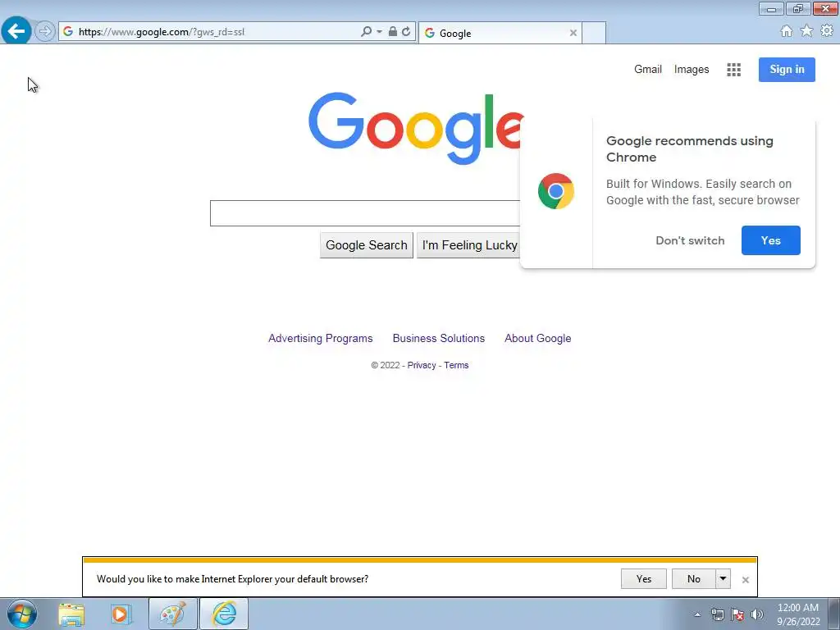Select the Google browser tab
The image size is (840, 630).
[x=500, y=33]
